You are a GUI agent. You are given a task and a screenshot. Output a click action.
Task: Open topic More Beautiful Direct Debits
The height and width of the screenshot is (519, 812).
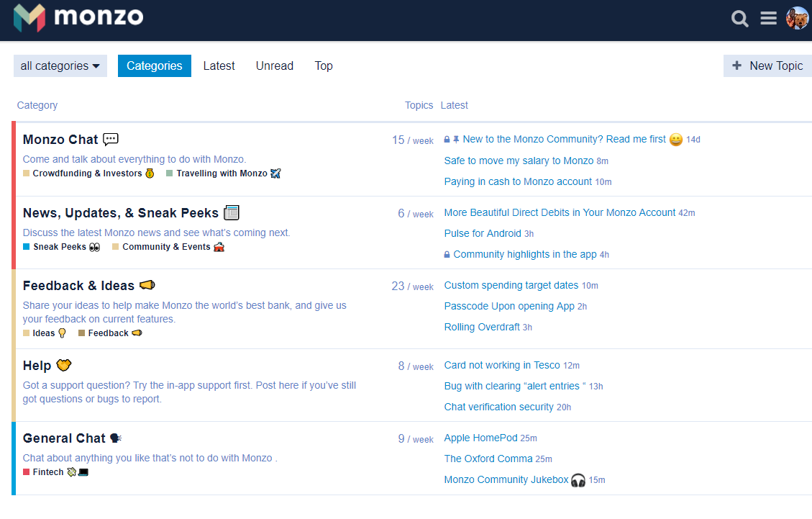[x=560, y=212]
